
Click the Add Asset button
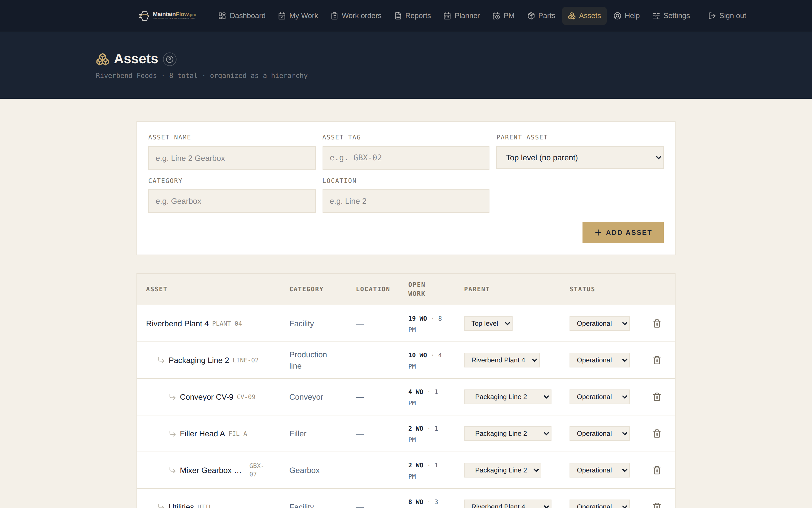click(x=623, y=233)
